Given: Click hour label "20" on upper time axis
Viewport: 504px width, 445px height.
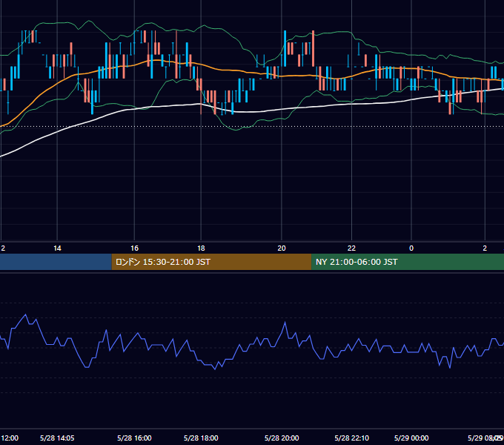Looking at the screenshot, I should (282, 248).
